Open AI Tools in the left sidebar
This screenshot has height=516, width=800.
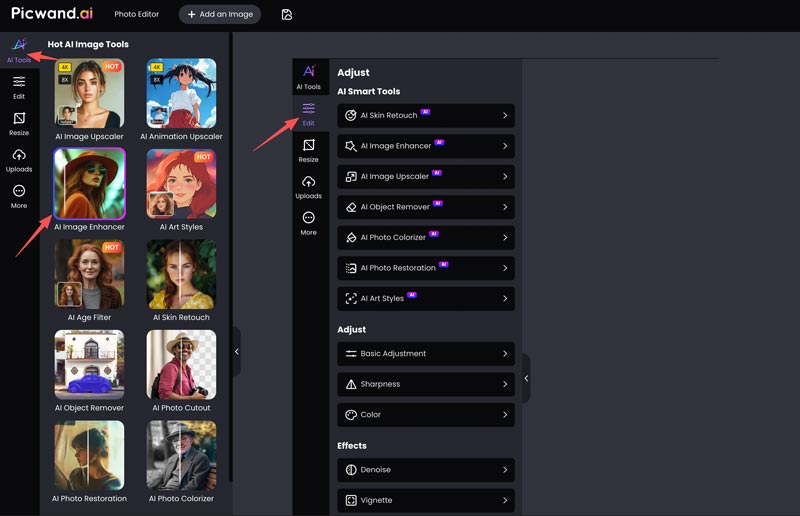tap(19, 51)
